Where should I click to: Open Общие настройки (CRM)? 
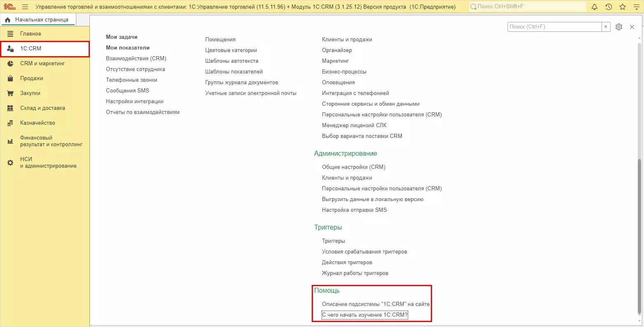click(354, 167)
